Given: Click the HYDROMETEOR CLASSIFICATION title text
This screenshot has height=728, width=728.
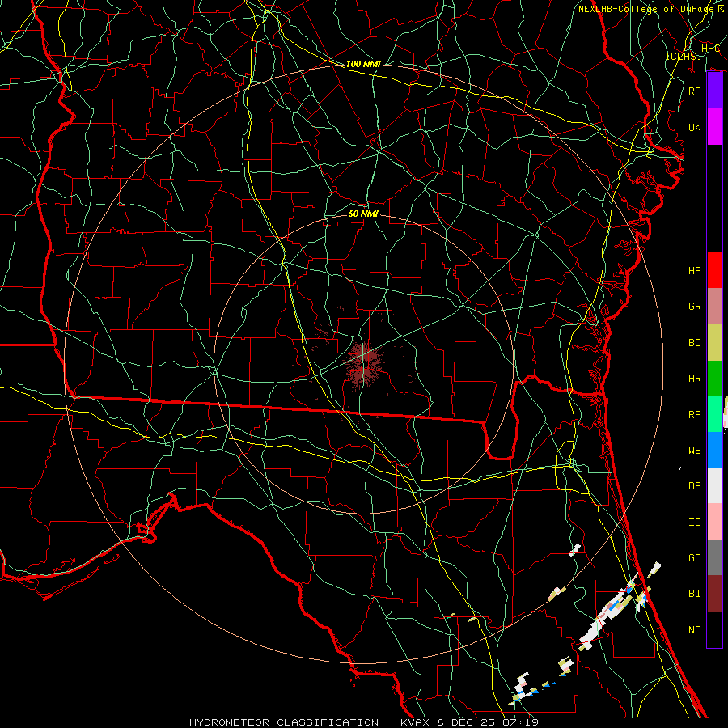Looking at the screenshot, I should tap(284, 722).
